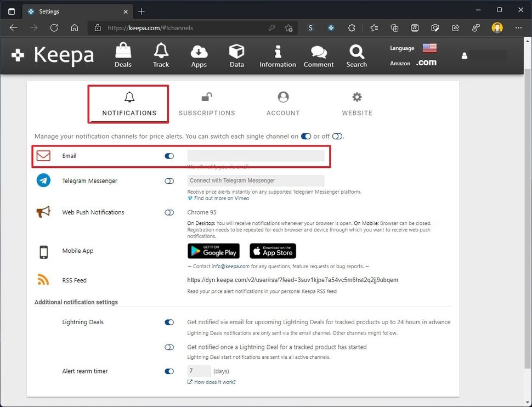This screenshot has width=532, height=407.
Task: Connect with Telegram Messenger
Action: click(x=256, y=180)
